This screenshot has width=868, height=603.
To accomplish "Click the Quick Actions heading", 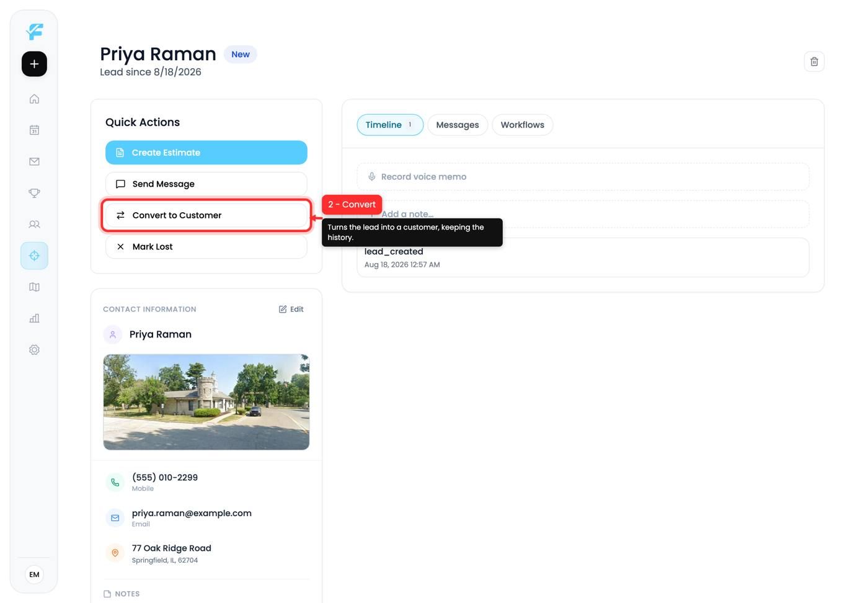I will [143, 122].
